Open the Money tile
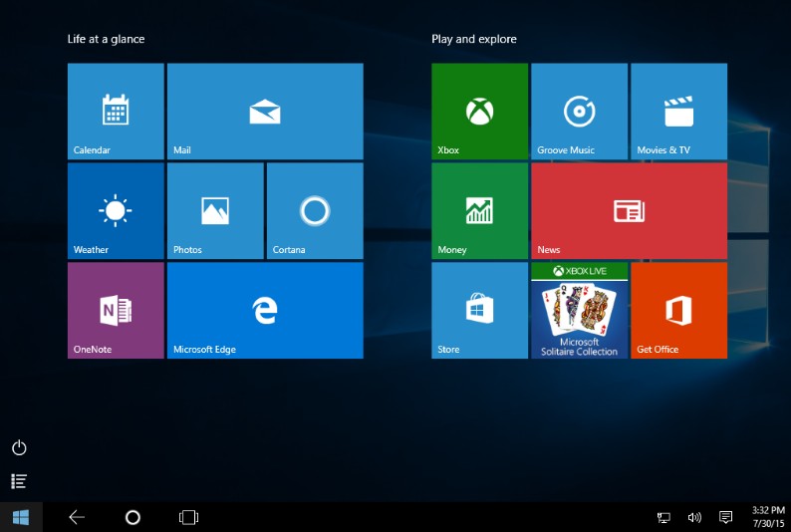The image size is (791, 532). point(480,211)
